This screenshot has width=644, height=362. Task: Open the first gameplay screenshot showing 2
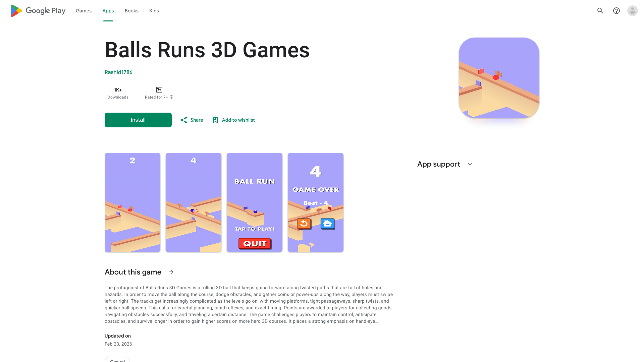pos(132,202)
